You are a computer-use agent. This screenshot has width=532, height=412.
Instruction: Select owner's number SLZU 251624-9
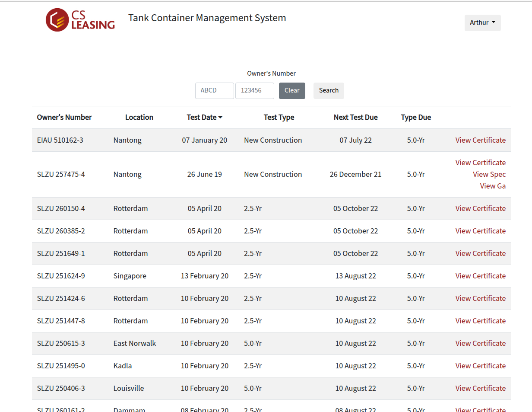tap(61, 276)
